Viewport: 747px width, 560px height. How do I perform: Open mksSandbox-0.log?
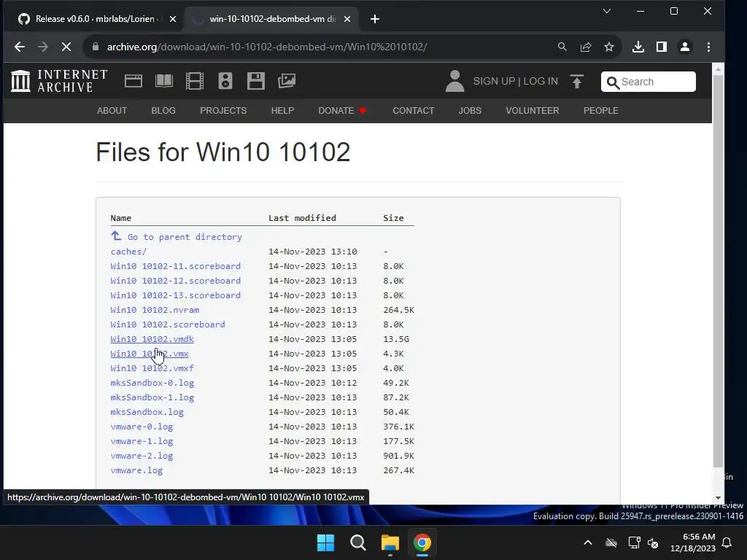click(152, 383)
